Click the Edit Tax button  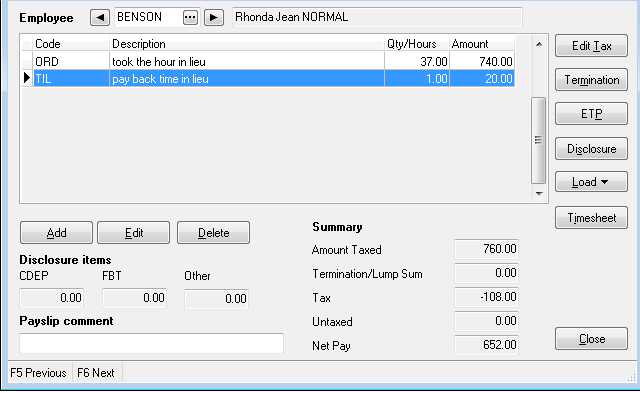click(x=591, y=46)
